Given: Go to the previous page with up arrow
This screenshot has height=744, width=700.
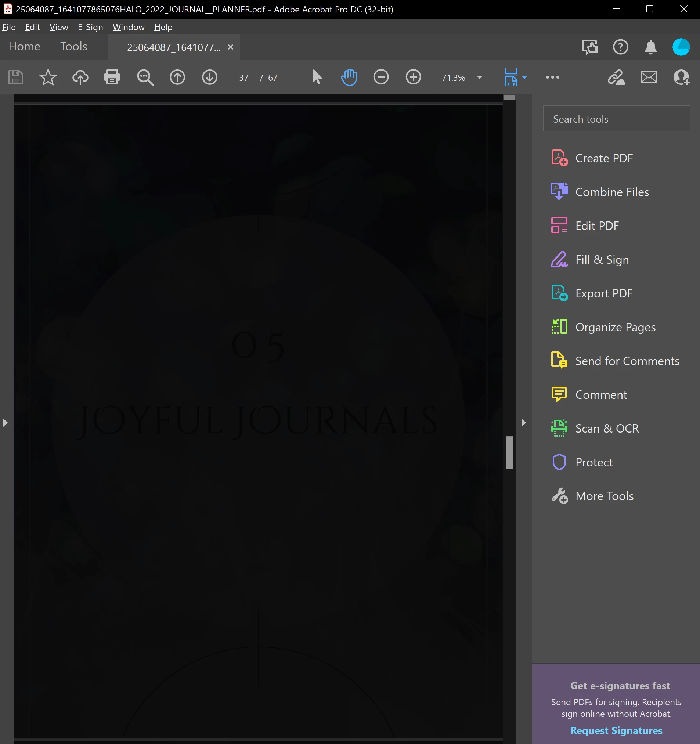Looking at the screenshot, I should (177, 77).
